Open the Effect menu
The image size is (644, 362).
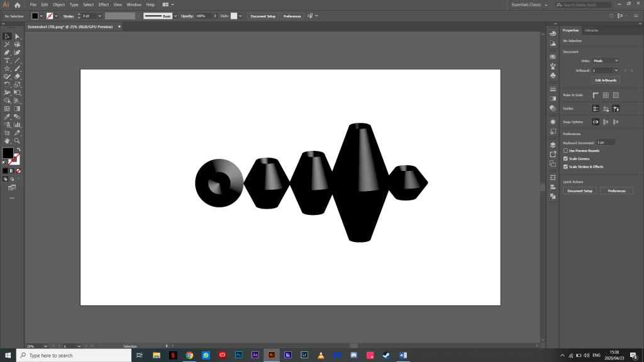[103, 4]
